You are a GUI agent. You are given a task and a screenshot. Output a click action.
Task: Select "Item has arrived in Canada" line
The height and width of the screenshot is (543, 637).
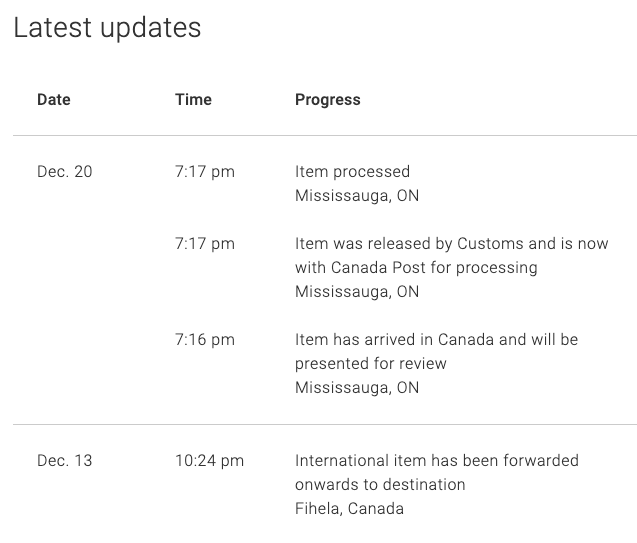point(436,340)
